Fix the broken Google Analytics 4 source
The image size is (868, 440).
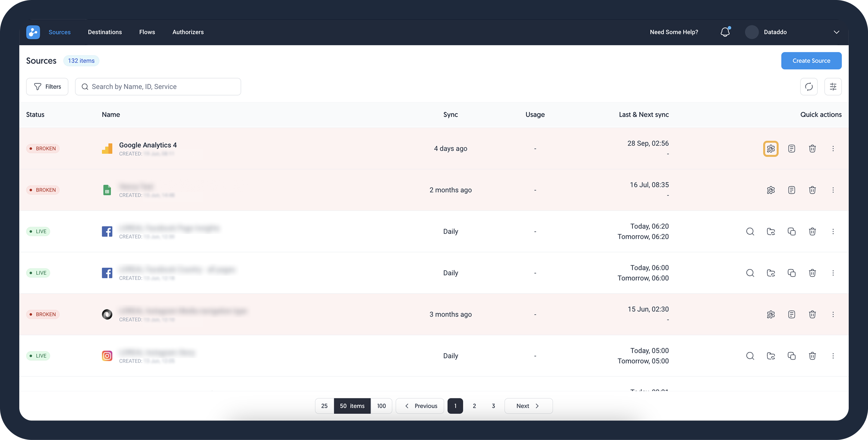point(771,148)
